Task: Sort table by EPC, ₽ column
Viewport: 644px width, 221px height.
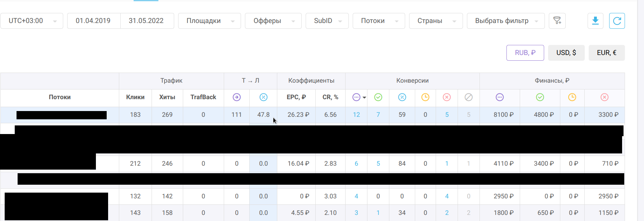Action: point(296,97)
